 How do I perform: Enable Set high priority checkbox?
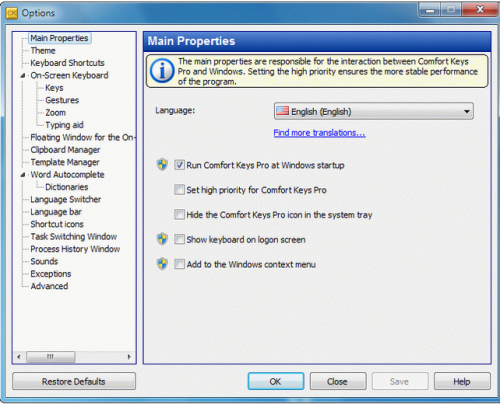tap(179, 190)
